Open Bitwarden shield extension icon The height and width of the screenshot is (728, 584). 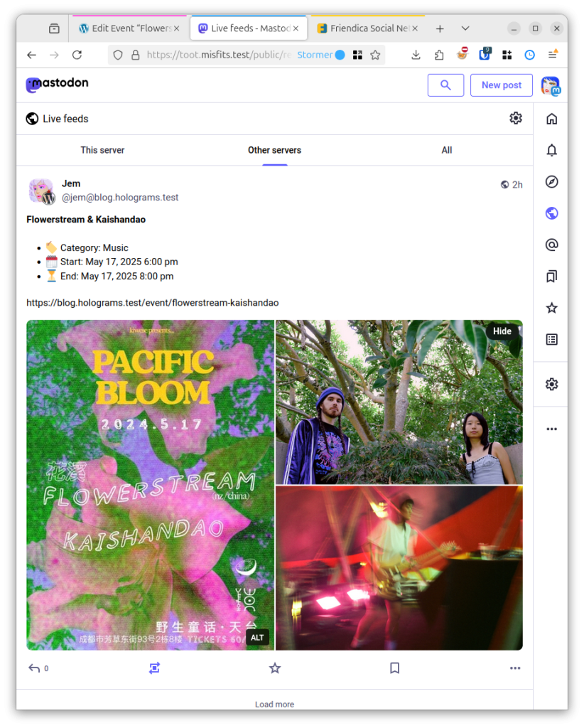(485, 54)
